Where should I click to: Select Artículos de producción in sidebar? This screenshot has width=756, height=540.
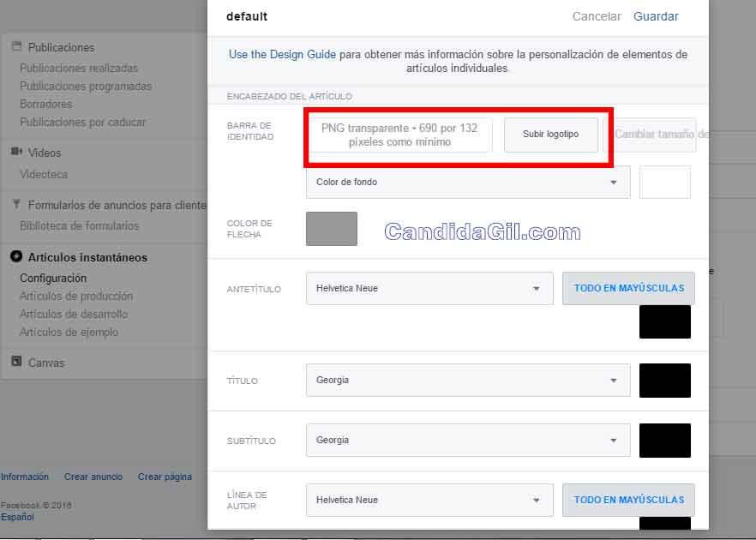(76, 297)
